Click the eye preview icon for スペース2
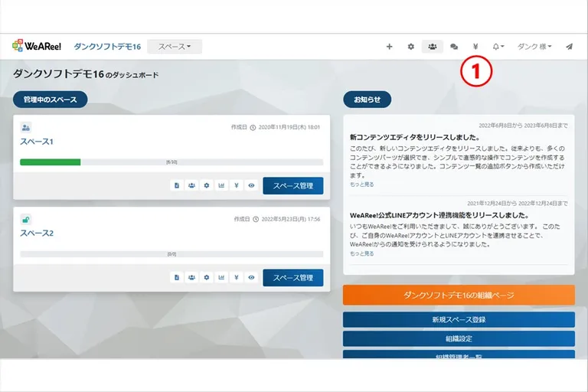The image size is (588, 392). [x=251, y=277]
